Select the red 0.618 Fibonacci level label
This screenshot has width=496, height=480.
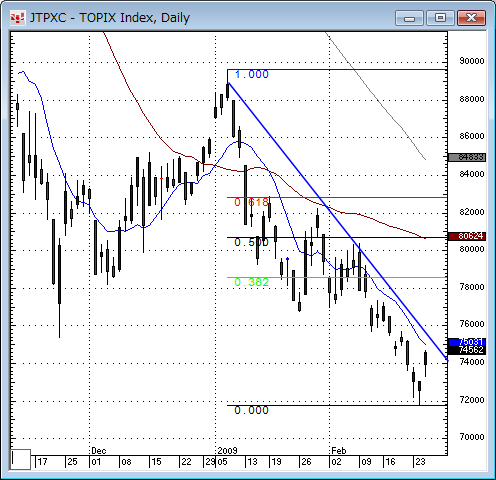coord(251,202)
